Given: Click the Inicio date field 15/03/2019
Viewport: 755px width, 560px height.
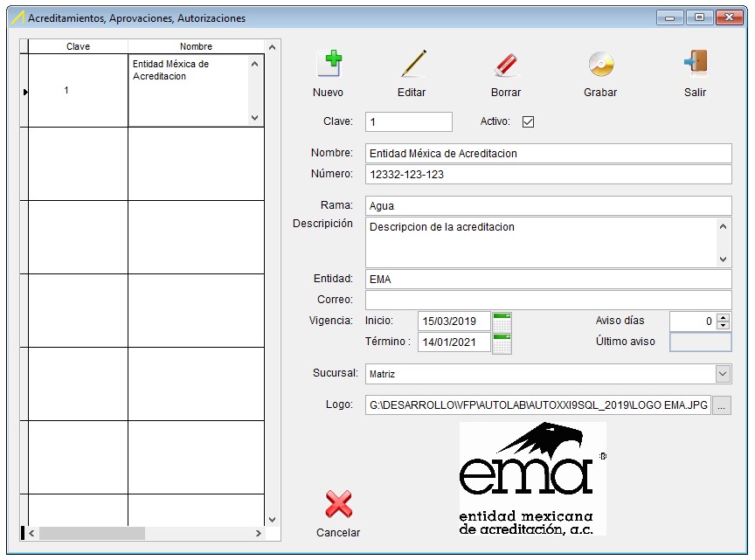Looking at the screenshot, I should click(454, 321).
